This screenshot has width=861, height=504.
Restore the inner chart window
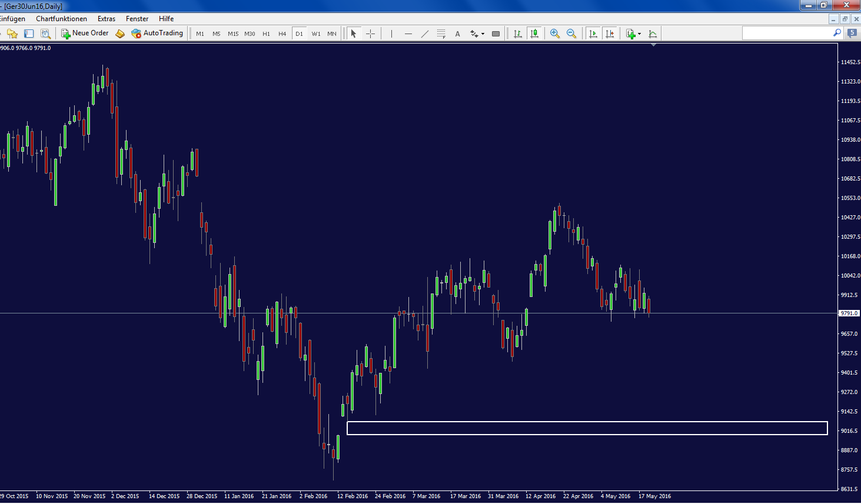845,19
